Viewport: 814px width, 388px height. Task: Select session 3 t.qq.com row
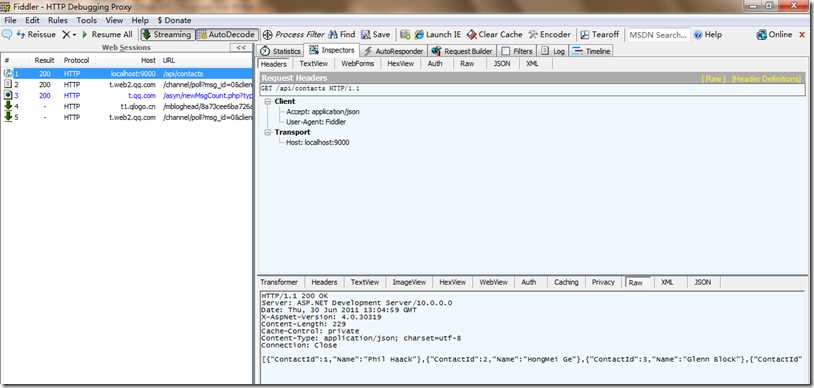tap(127, 96)
